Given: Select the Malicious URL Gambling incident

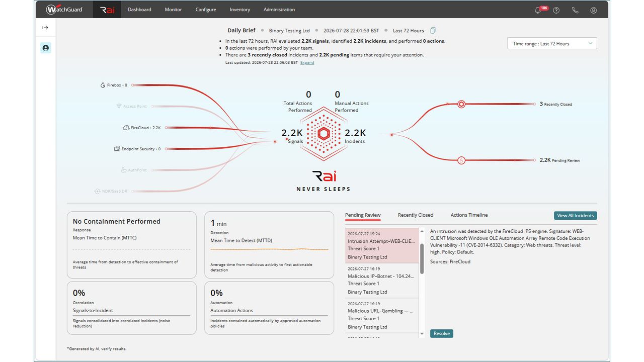Looking at the screenshot, I should [x=382, y=316].
